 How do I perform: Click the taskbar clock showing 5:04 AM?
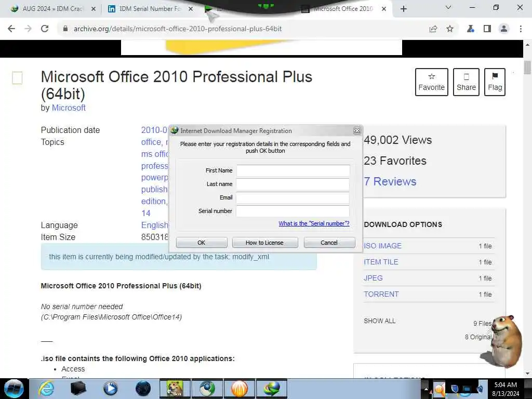tap(506, 389)
